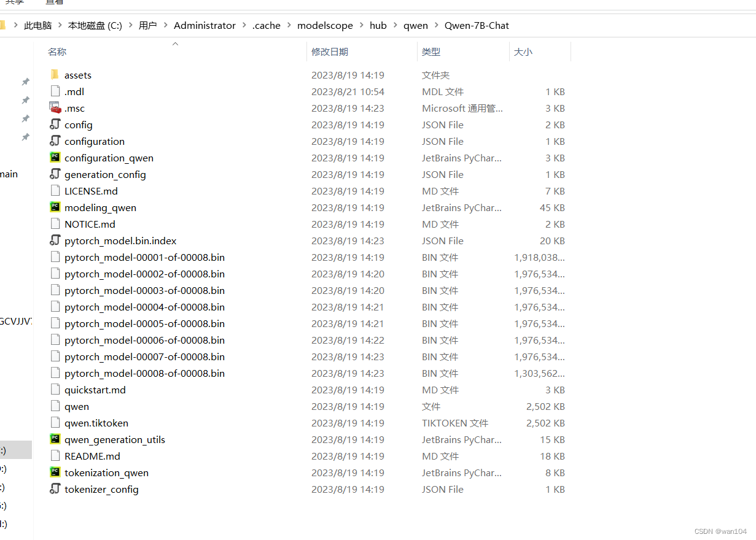The image size is (756, 540).
Task: Select the assets folder icon
Action: pyautogui.click(x=55, y=75)
